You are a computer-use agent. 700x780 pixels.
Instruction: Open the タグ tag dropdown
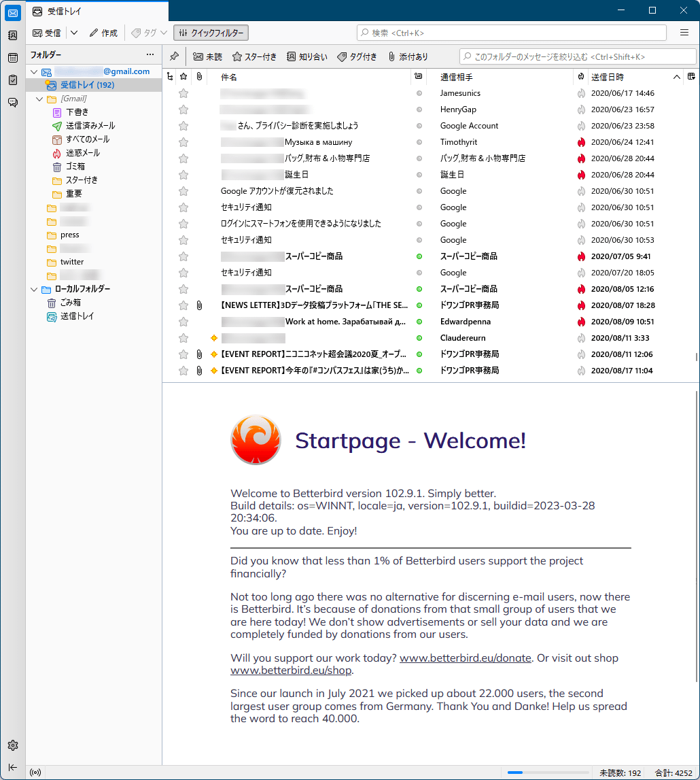tap(149, 33)
